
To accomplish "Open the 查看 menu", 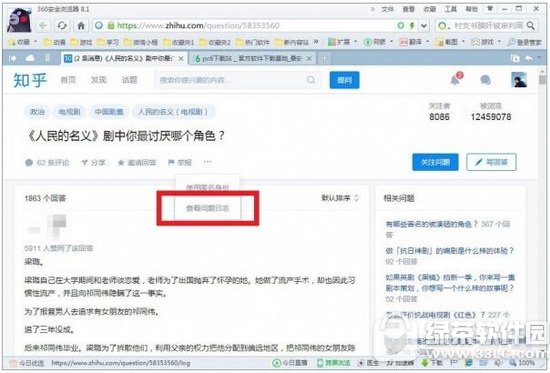I will 409,9.
